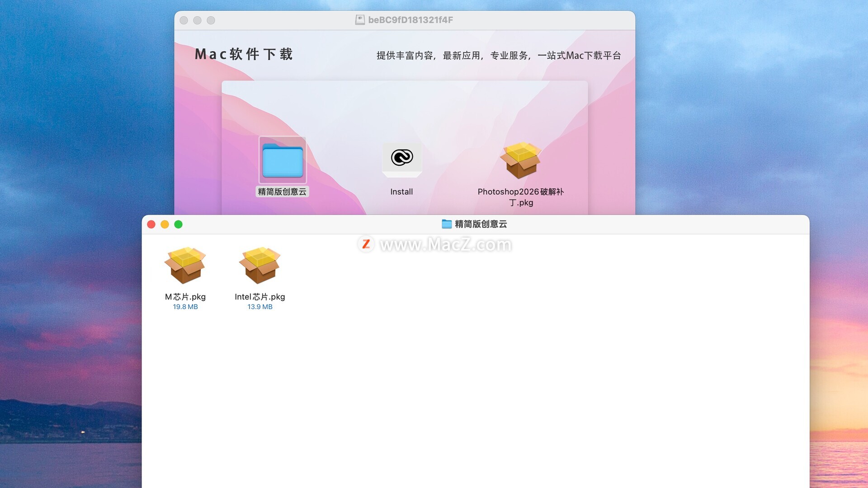Click the Mac软件下载 heading
Screen dimensions: 868x488
(x=244, y=55)
